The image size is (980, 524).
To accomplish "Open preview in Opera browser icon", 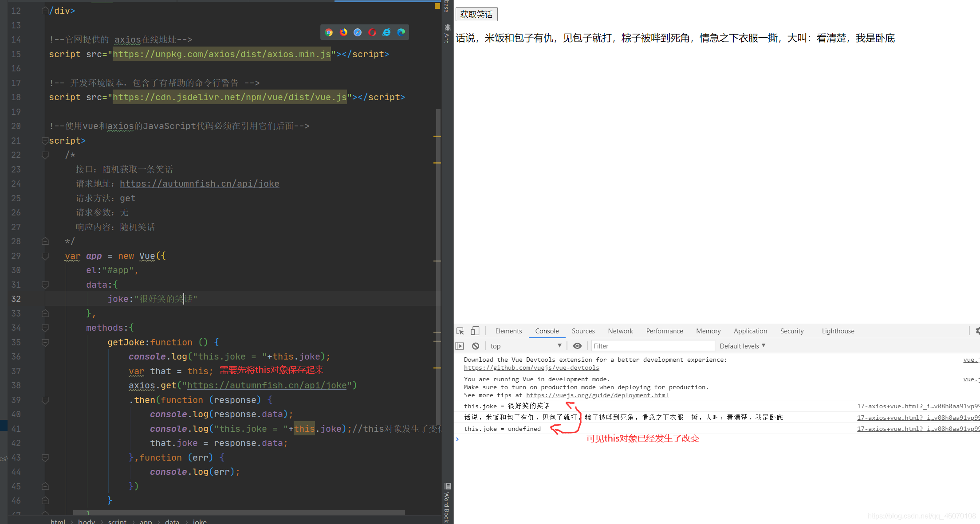I will coord(372,32).
